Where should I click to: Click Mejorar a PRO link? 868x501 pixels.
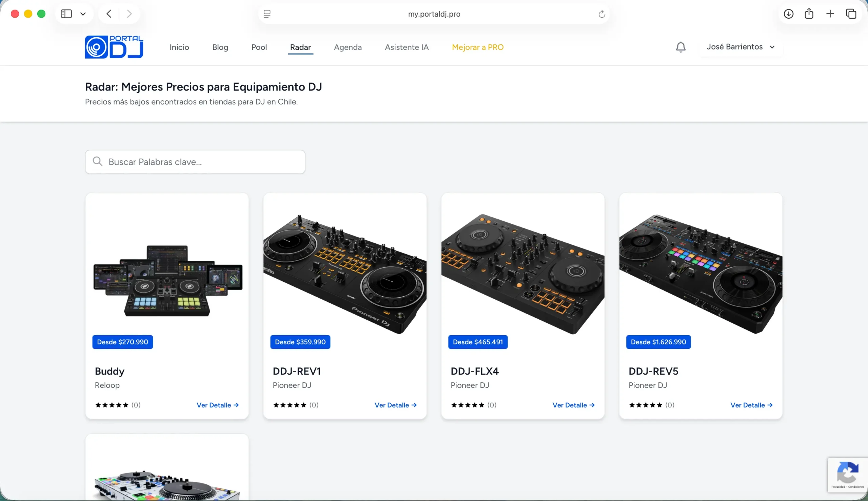tap(477, 47)
